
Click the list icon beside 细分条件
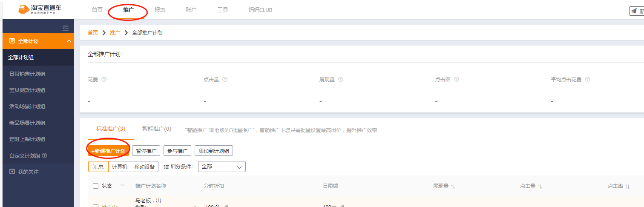(166, 167)
